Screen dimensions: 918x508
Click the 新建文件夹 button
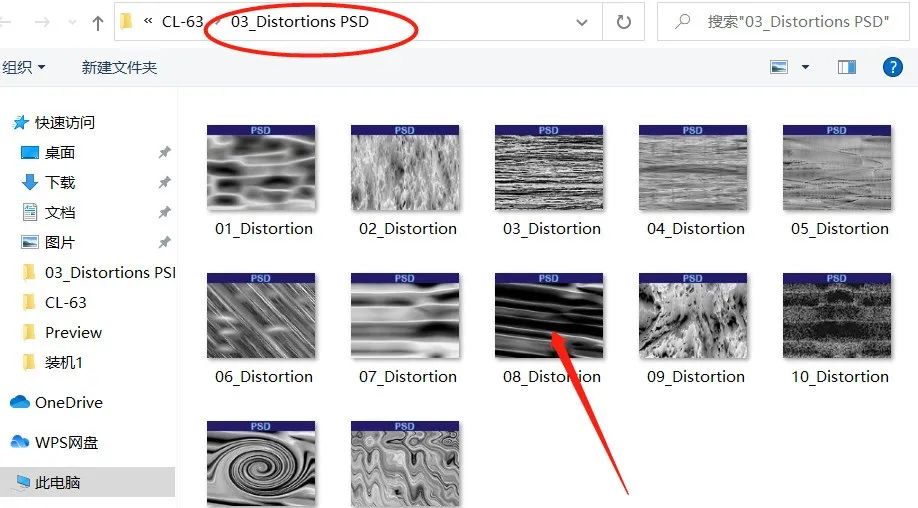click(119, 67)
